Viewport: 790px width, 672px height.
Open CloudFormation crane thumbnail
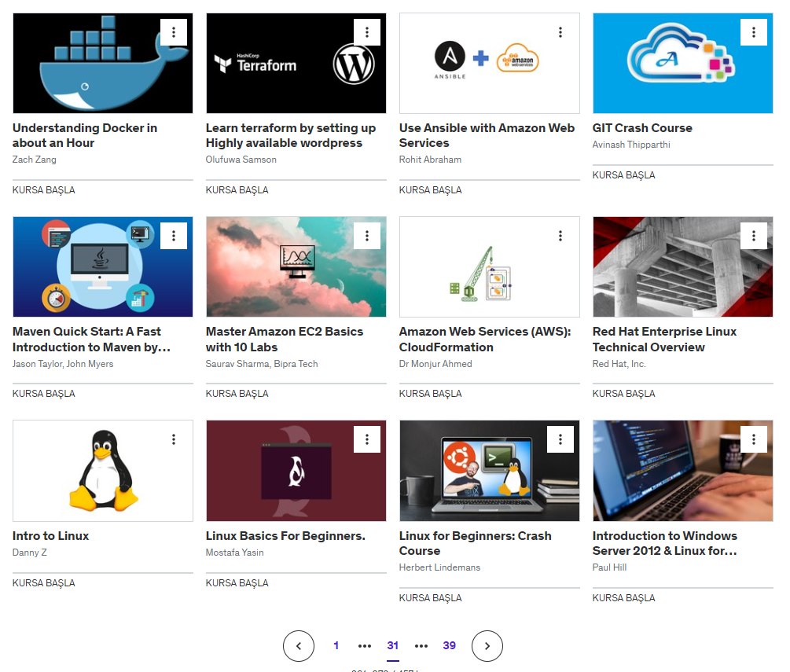pos(489,267)
